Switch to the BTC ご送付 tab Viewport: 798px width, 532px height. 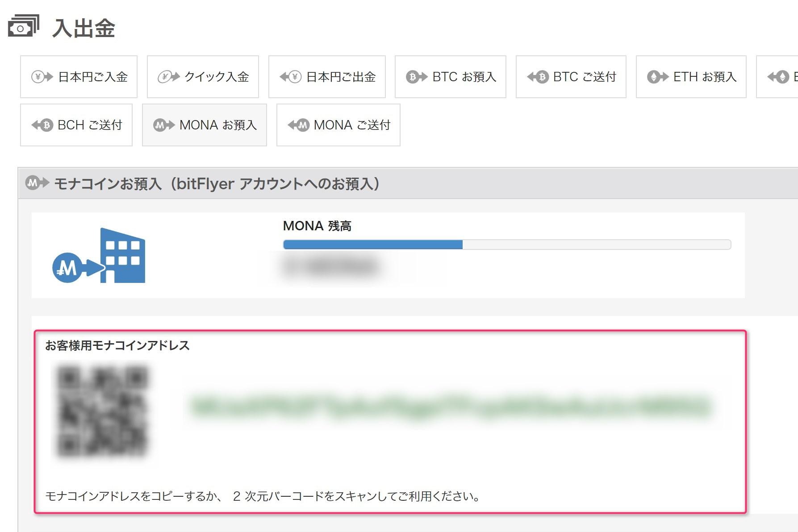(x=571, y=77)
